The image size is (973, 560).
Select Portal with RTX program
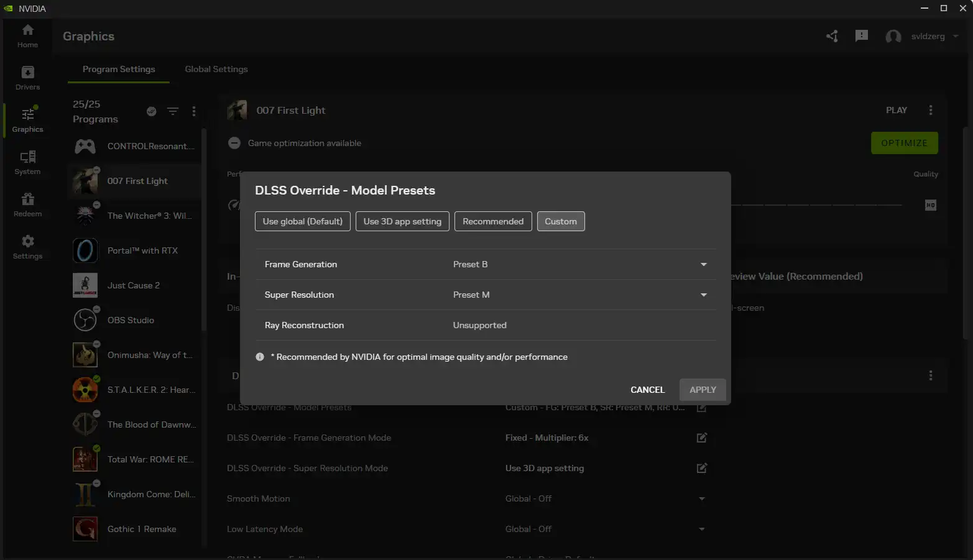(x=135, y=250)
